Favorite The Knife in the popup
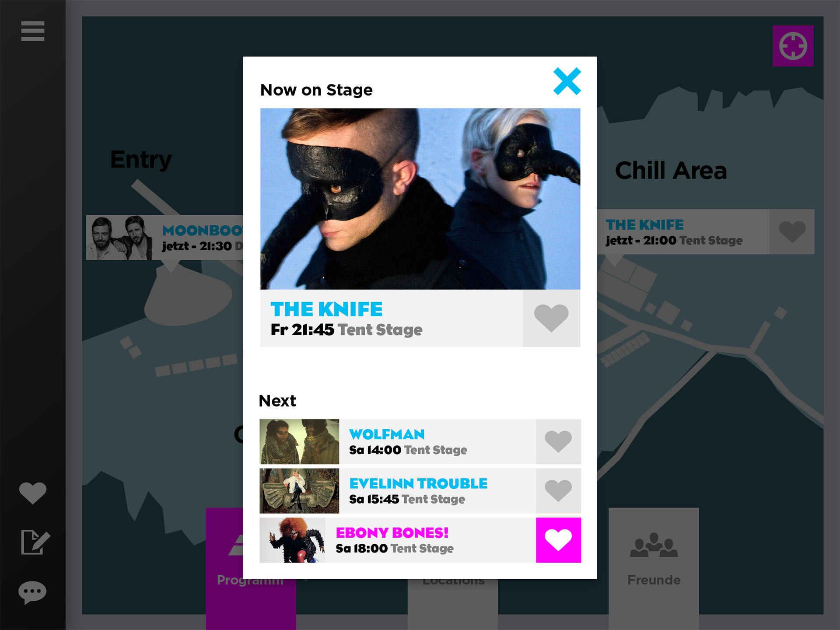This screenshot has height=630, width=840. pos(551,318)
